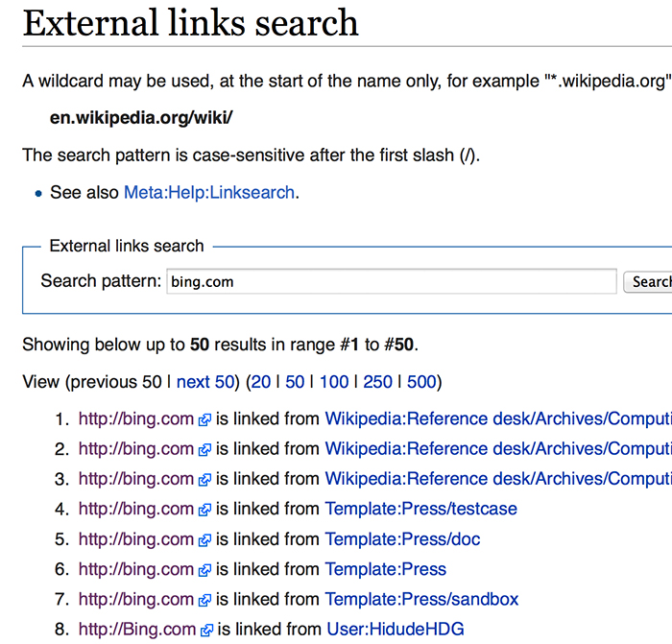
Task: Open Wikipedia:Reference desk link in result 3
Action: click(498, 479)
